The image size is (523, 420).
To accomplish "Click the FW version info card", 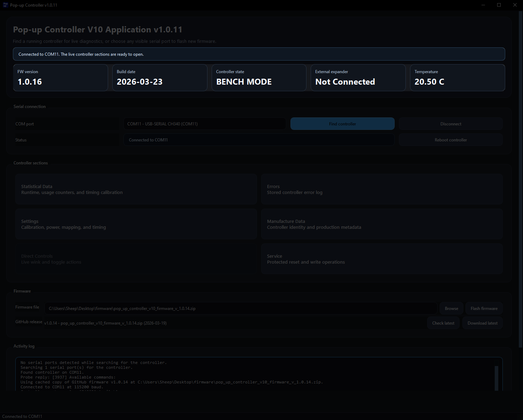I will [x=60, y=77].
